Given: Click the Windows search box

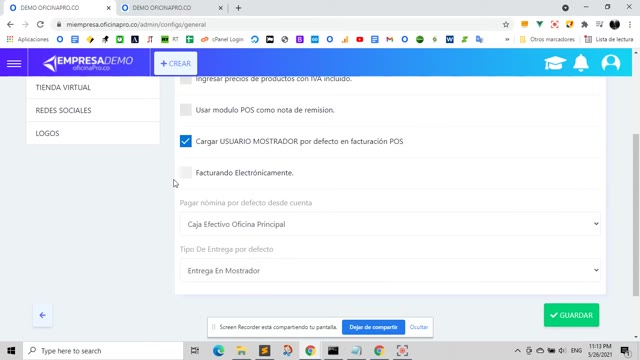Looking at the screenshot, I should [x=103, y=351].
